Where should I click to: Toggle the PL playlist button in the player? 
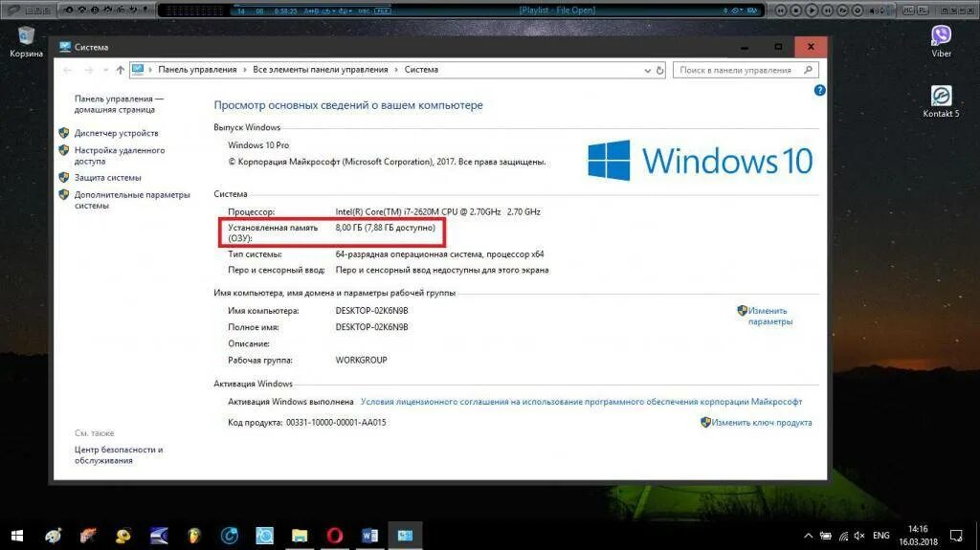tap(924, 10)
